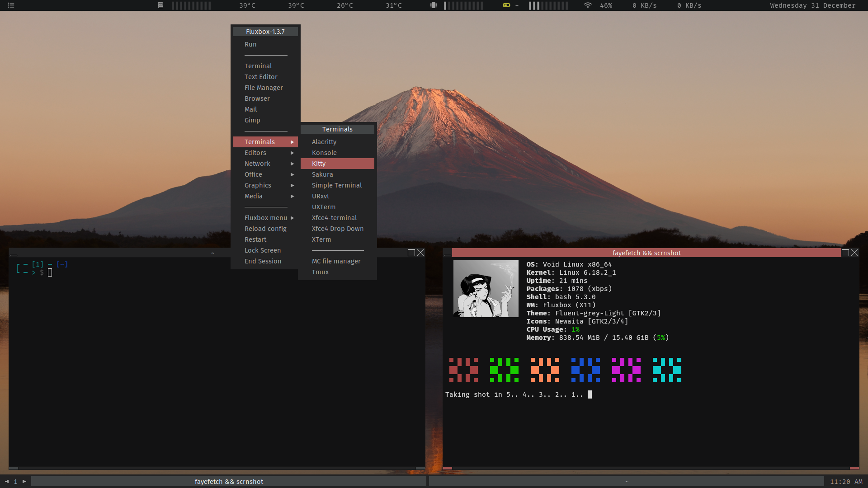Go to next workspace using right arrow

click(24, 482)
